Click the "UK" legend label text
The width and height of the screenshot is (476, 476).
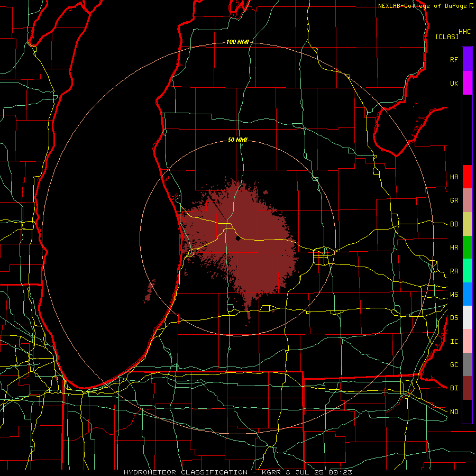pos(454,83)
